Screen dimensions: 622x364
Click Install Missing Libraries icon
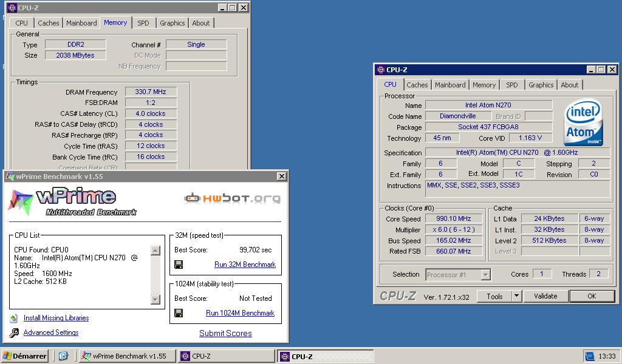[14, 318]
